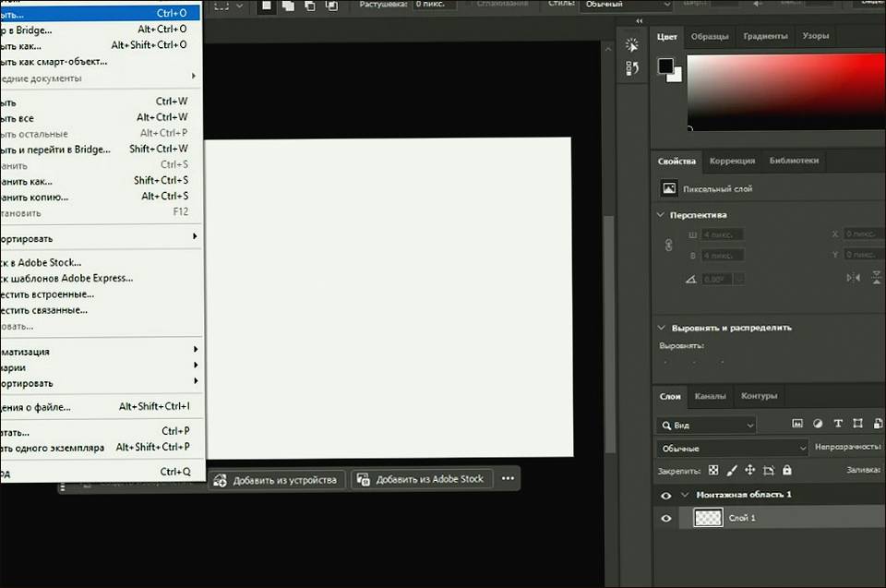Choose menu entry with shortcut Ctrl+W

(x=101, y=102)
